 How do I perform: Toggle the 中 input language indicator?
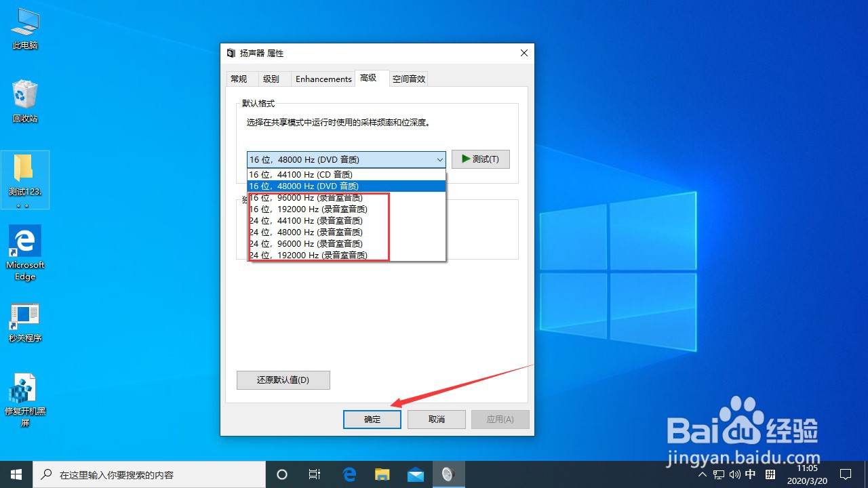[x=751, y=474]
